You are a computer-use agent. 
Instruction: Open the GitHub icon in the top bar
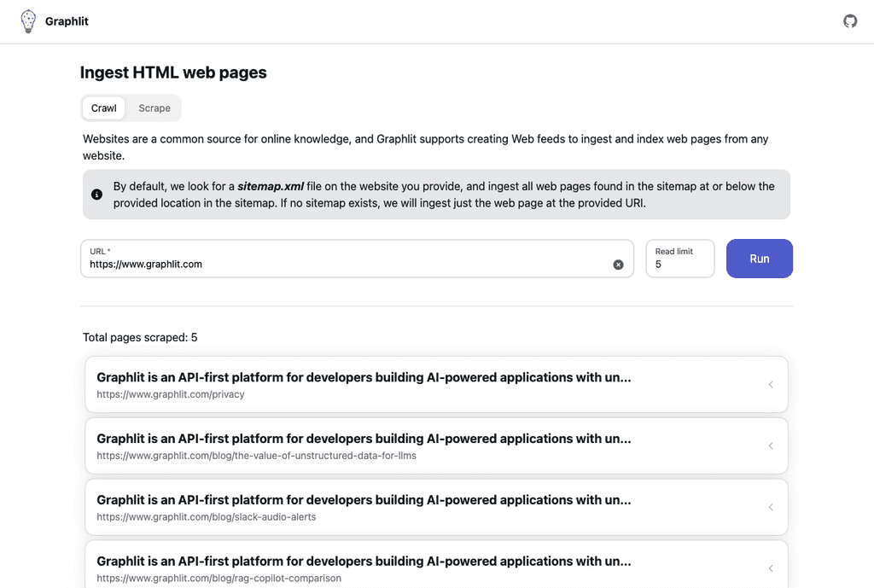pyautogui.click(x=850, y=20)
